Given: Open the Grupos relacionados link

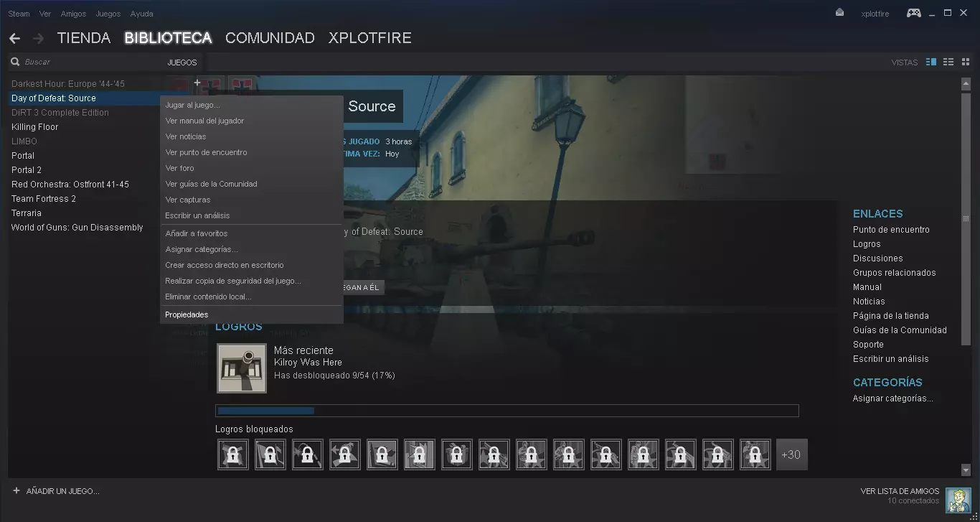Looking at the screenshot, I should tap(895, 273).
